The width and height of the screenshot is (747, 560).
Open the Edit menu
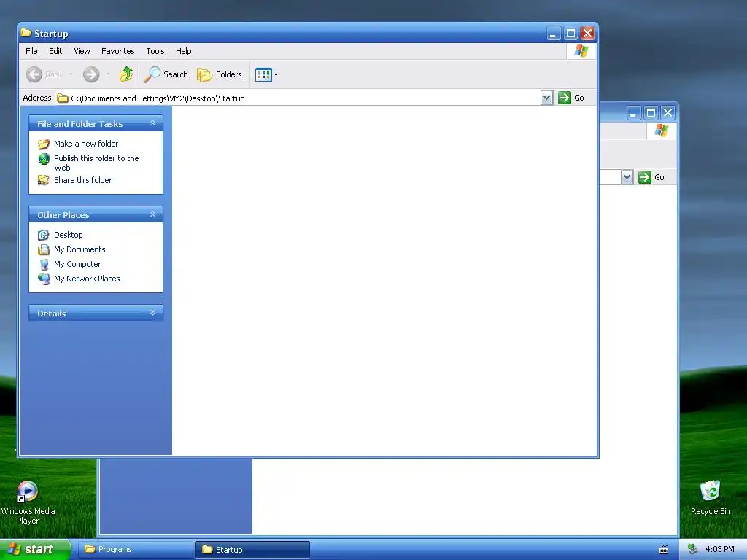(x=55, y=51)
